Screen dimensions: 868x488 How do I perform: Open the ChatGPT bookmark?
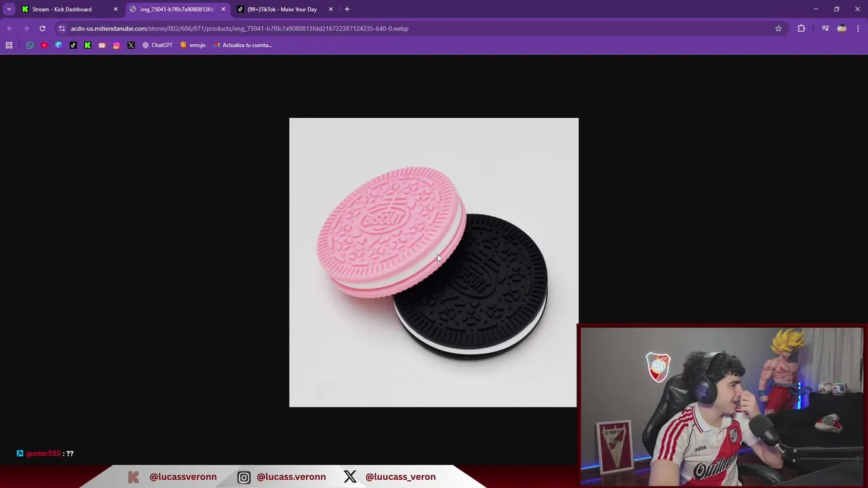pyautogui.click(x=157, y=45)
